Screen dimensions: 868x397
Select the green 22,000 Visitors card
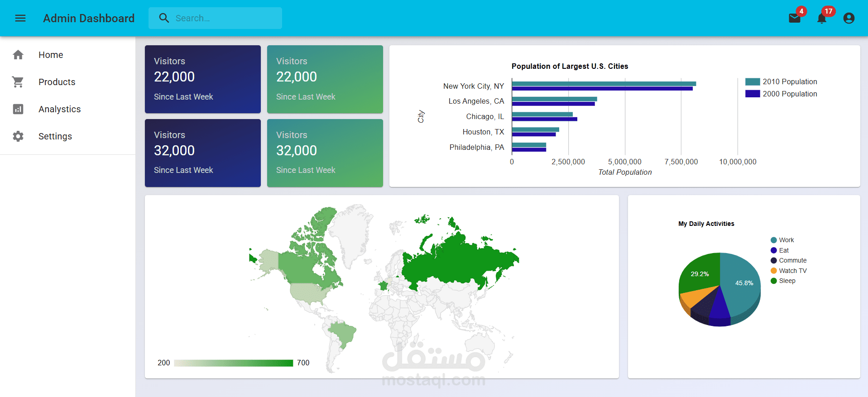coord(325,79)
